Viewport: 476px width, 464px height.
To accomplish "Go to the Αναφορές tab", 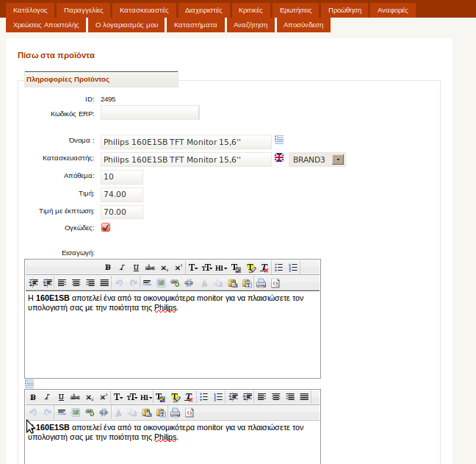I will (x=392, y=10).
